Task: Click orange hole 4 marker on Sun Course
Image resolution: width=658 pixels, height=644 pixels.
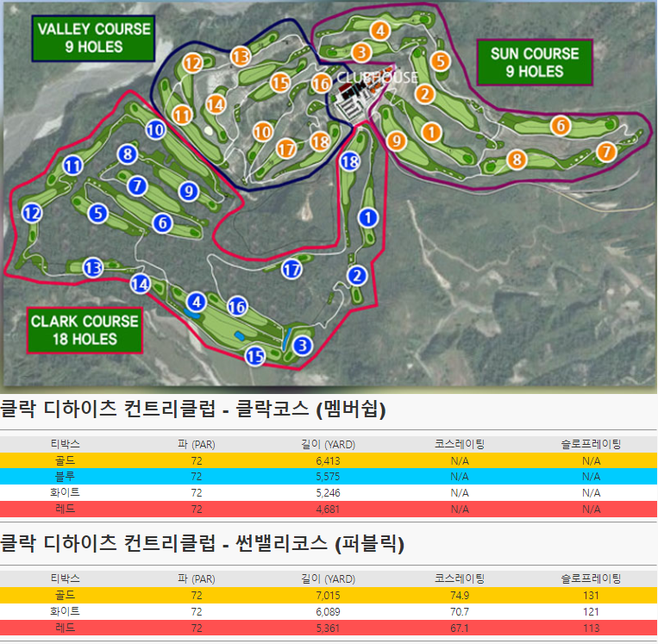Action: 380,31
